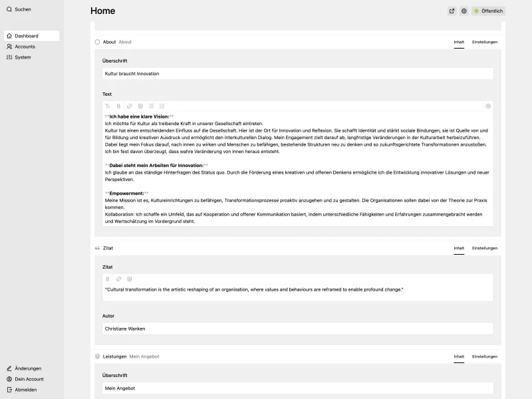This screenshot has width=532, height=399.
Task: Expand the Zitat quote section
Action: (x=97, y=247)
